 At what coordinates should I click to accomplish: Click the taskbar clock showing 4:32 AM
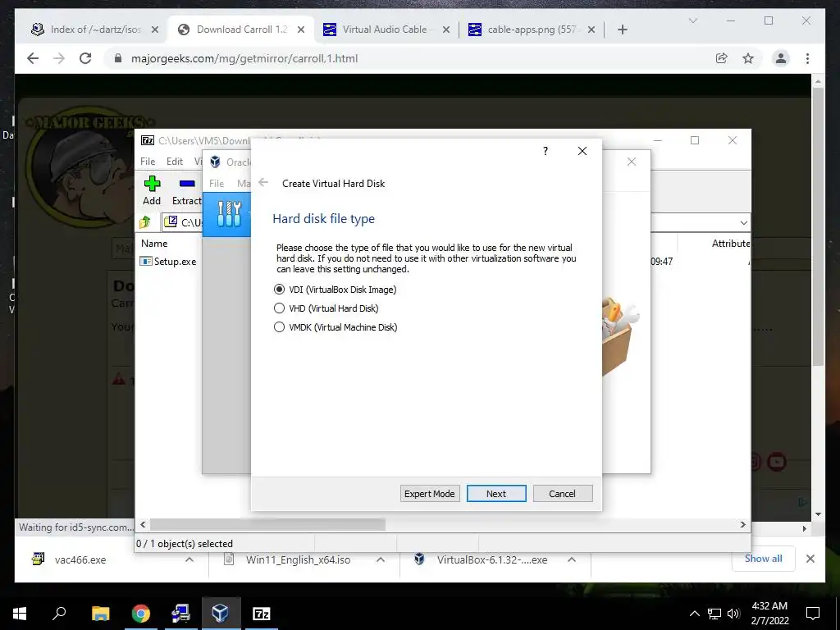pos(769,614)
